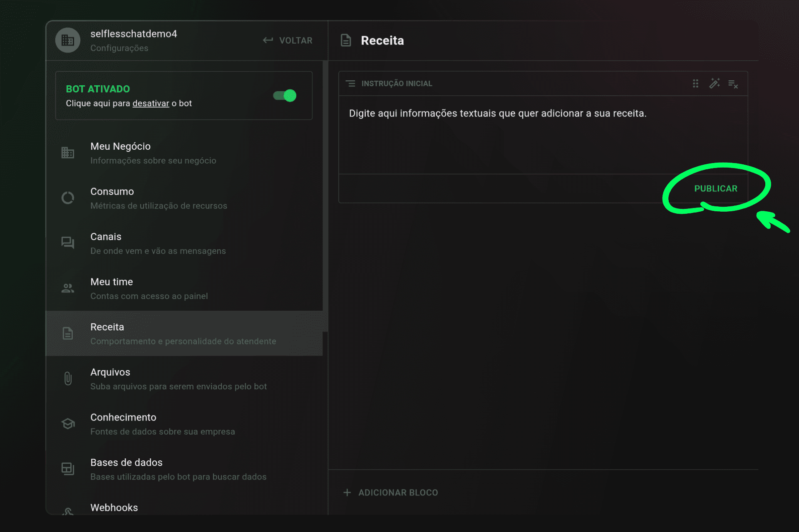Screen dimensions: 799x532
Task: Click the desativar link
Action: pyautogui.click(x=151, y=103)
